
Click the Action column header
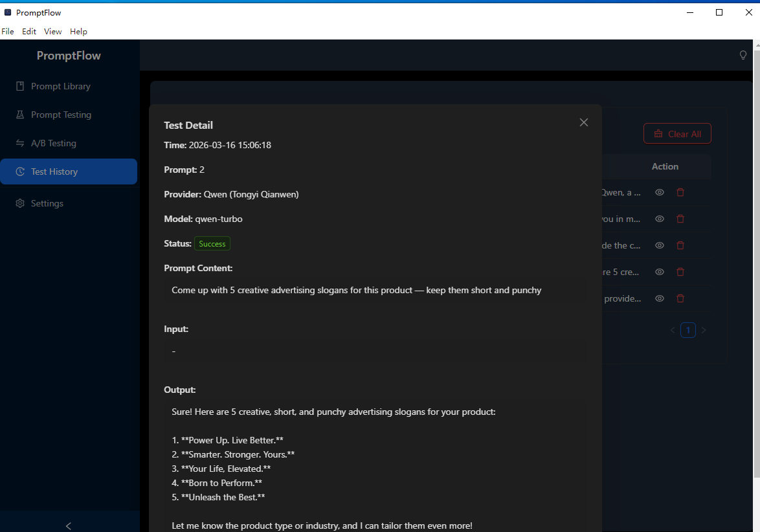click(665, 167)
